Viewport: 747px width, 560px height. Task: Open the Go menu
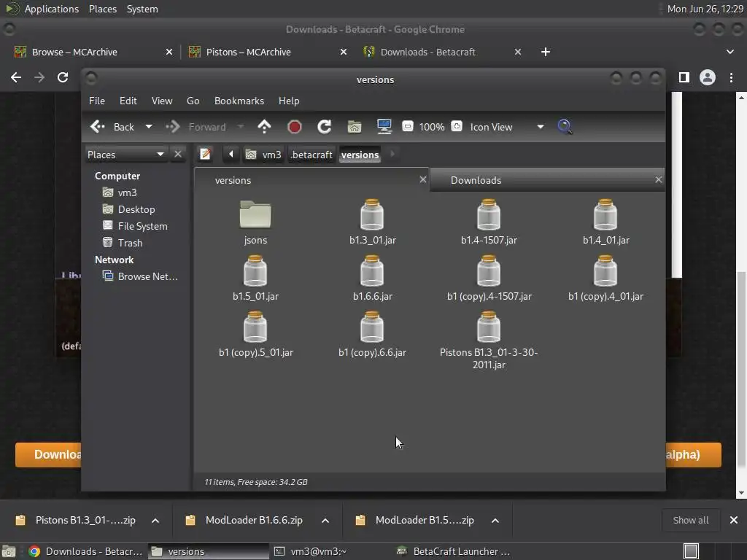[193, 101]
